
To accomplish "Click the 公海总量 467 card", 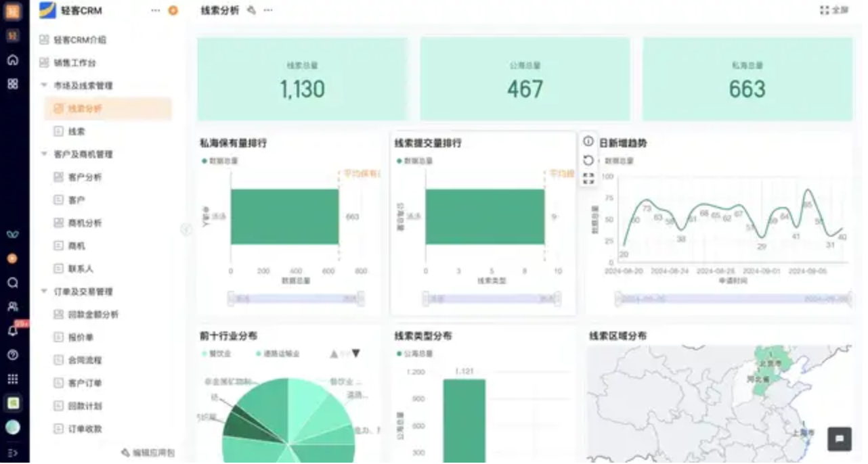I will click(525, 79).
